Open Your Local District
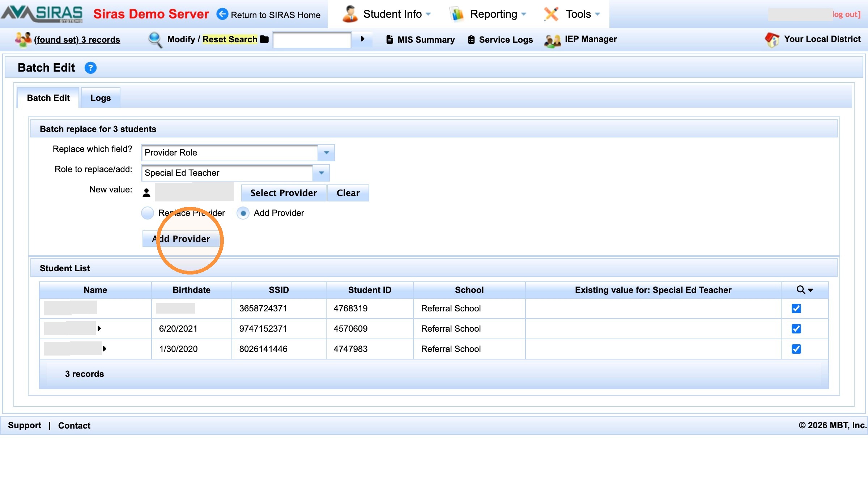 (x=822, y=39)
